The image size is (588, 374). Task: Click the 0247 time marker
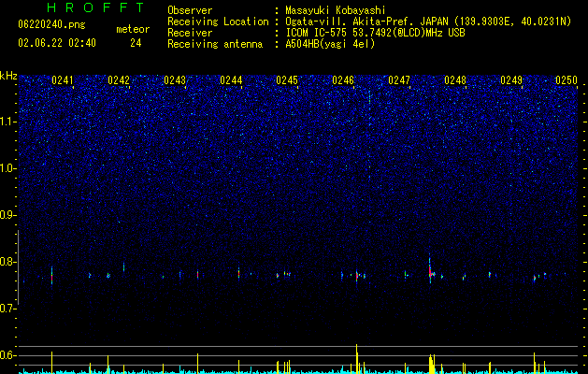[x=399, y=80]
